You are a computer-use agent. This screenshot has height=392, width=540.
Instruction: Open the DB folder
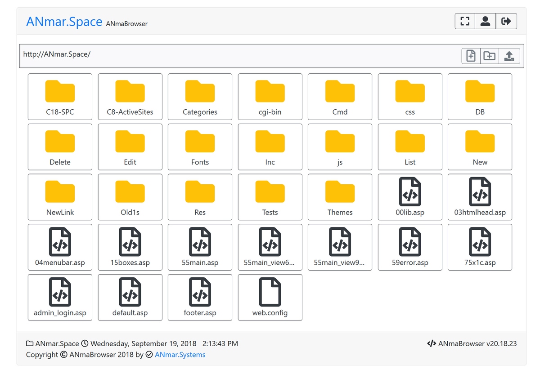click(x=480, y=97)
